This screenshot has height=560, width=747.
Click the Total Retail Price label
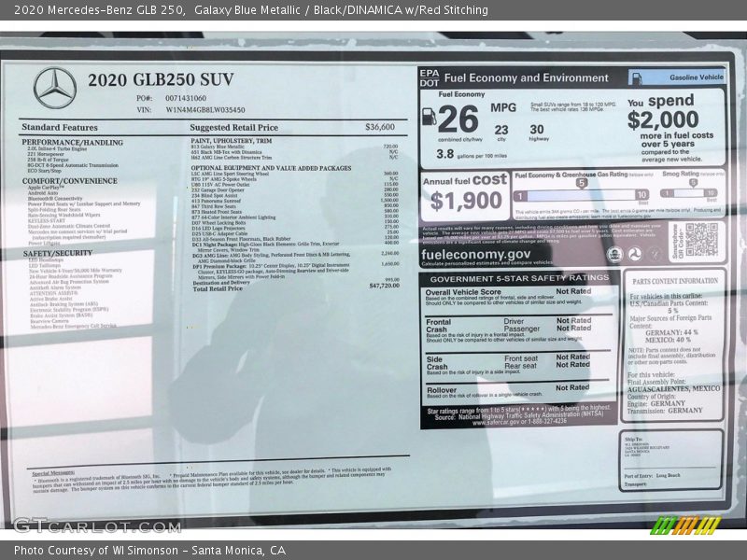218,288
